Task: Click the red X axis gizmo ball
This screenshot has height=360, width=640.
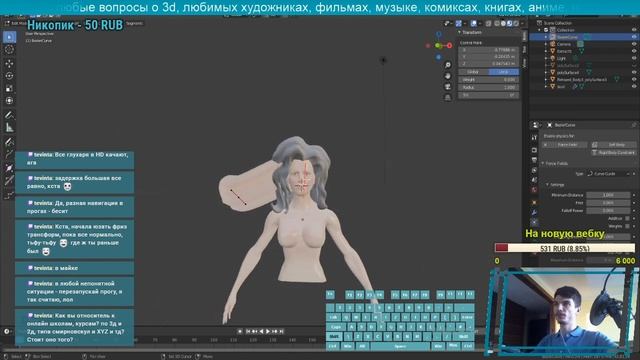Action: tap(449, 46)
